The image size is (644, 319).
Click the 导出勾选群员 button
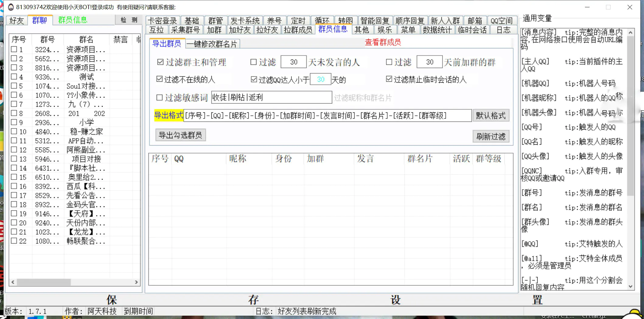[180, 135]
